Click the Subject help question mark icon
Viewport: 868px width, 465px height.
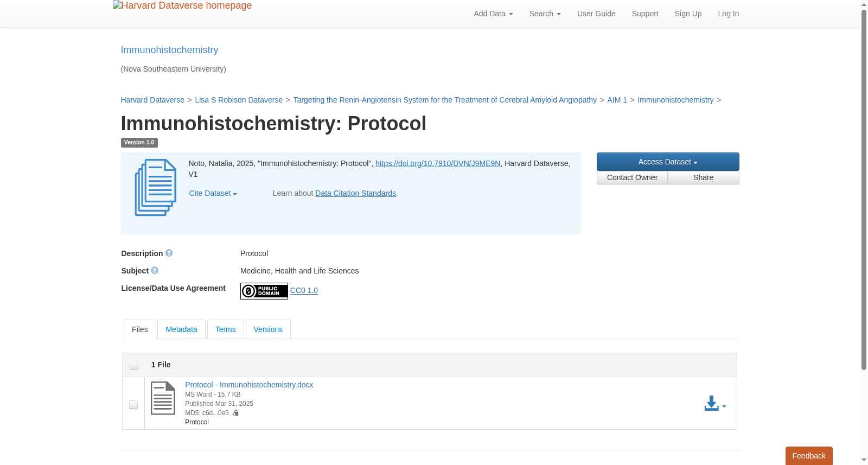pyautogui.click(x=155, y=271)
